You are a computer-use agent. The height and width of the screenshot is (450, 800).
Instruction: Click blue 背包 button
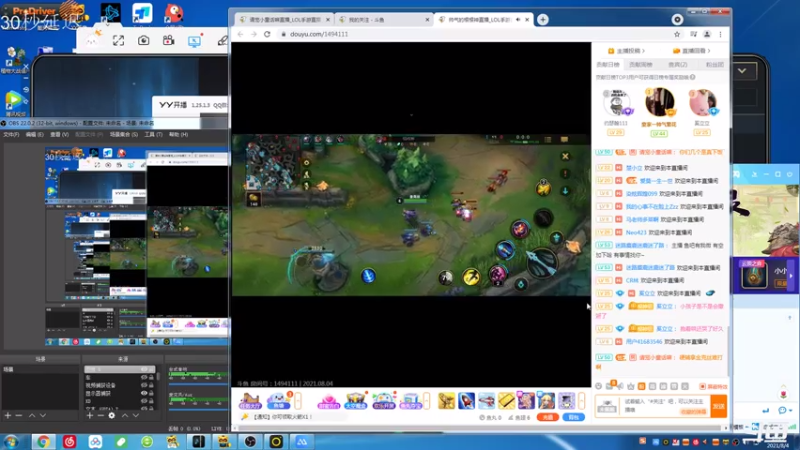coord(573,417)
